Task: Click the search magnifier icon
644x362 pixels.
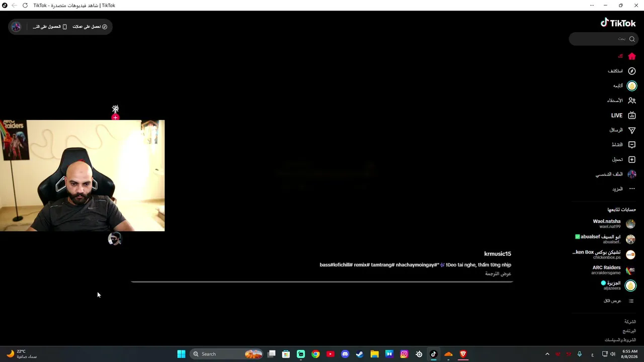Action: pos(632,39)
